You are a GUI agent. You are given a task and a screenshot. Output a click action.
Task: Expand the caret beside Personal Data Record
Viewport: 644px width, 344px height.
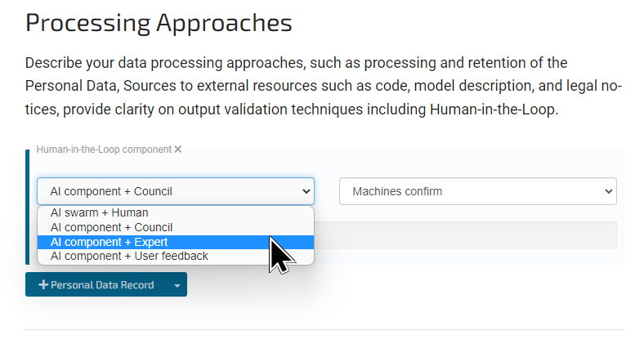[x=177, y=285]
